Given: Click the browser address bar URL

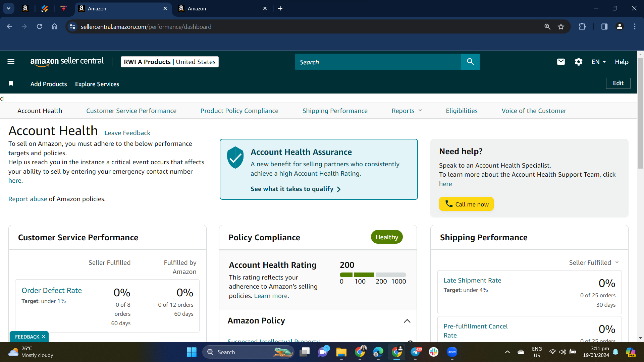Looking at the screenshot, I should tap(146, 26).
